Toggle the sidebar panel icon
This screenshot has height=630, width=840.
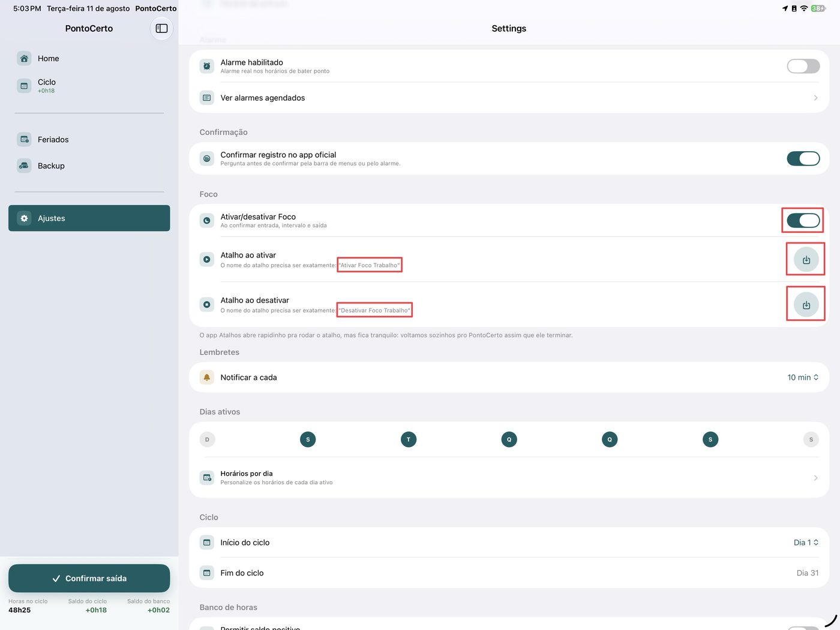[161, 28]
